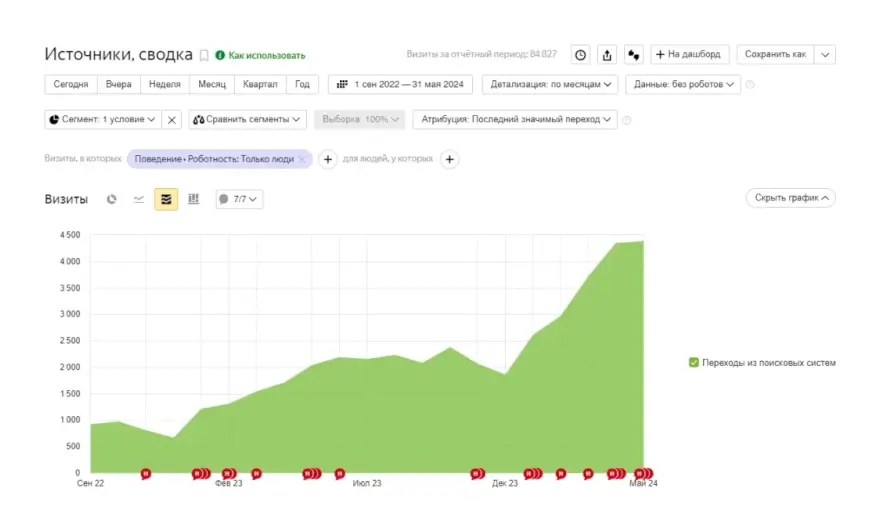Viewport: 880px width, 532px height.
Task: Collapse the chart with 'Скрыть график'
Action: [790, 198]
